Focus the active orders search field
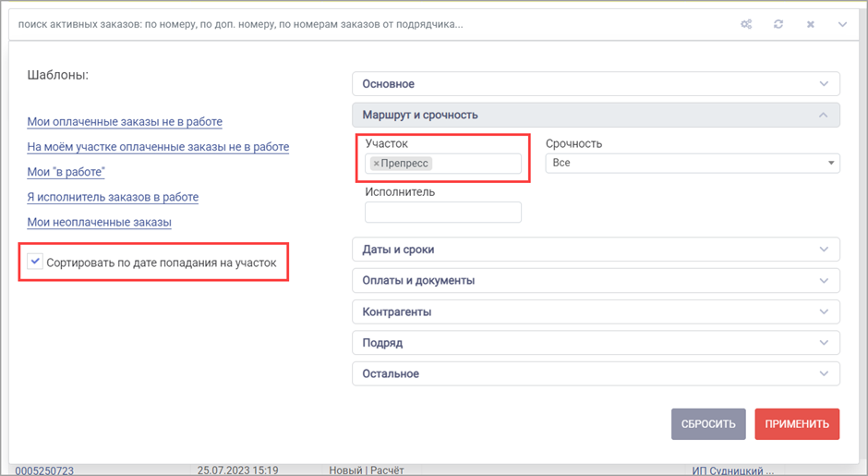Image resolution: width=868 pixels, height=476 pixels. [x=371, y=24]
